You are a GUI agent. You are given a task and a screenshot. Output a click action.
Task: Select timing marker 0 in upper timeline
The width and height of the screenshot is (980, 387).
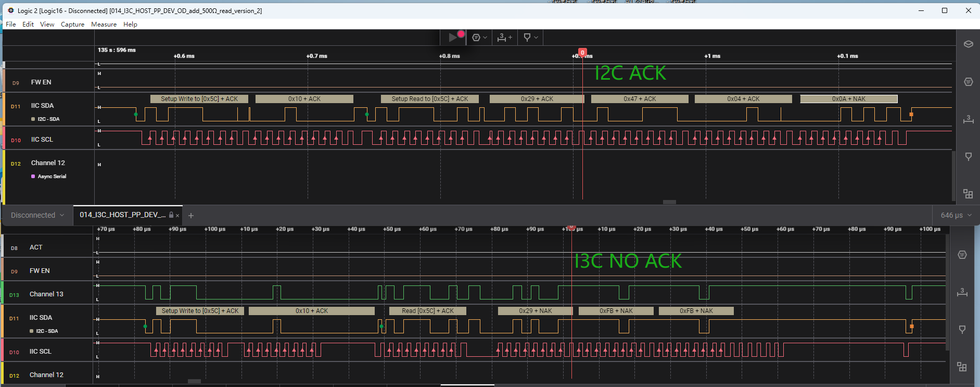(582, 53)
